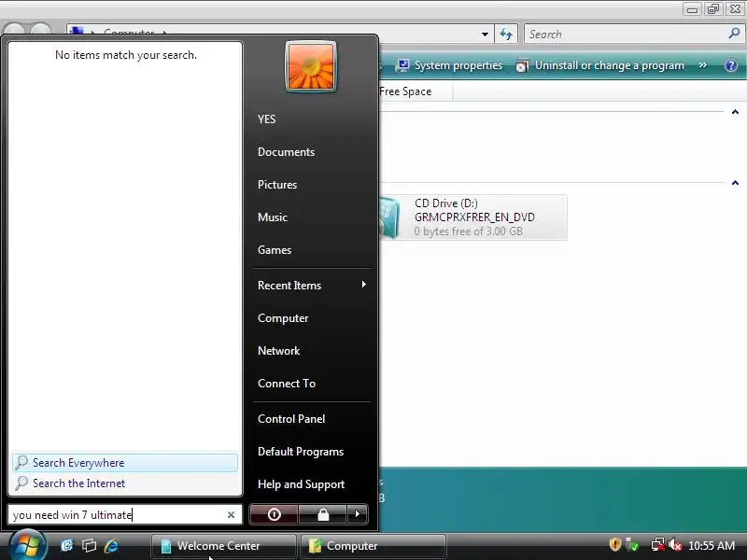Expand the Recent Items submenu
The image size is (747, 560).
coord(312,286)
